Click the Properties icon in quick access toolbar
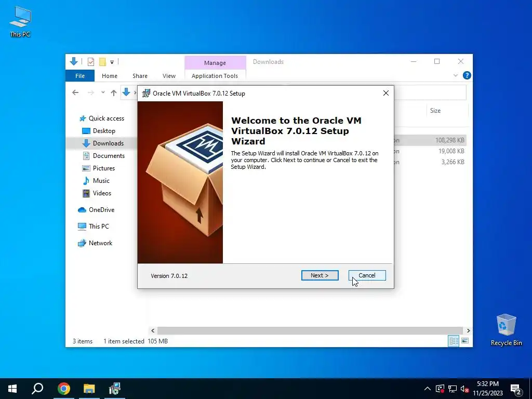Viewport: 532px width, 399px height. (x=91, y=62)
